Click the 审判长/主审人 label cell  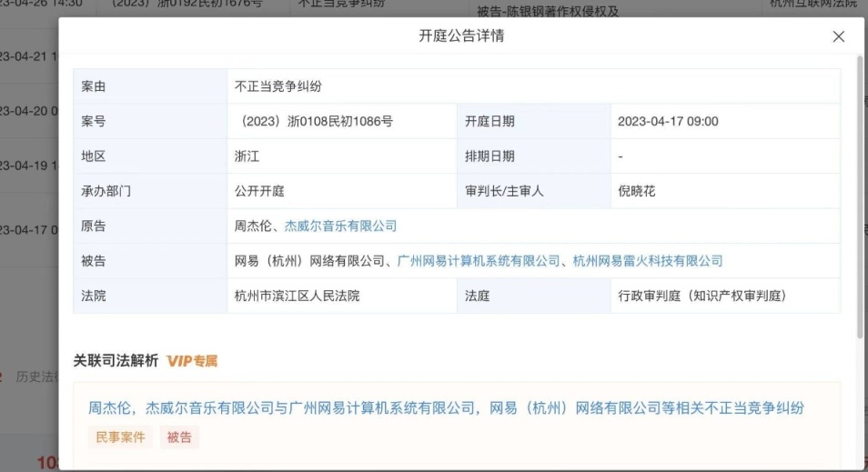[x=534, y=191]
